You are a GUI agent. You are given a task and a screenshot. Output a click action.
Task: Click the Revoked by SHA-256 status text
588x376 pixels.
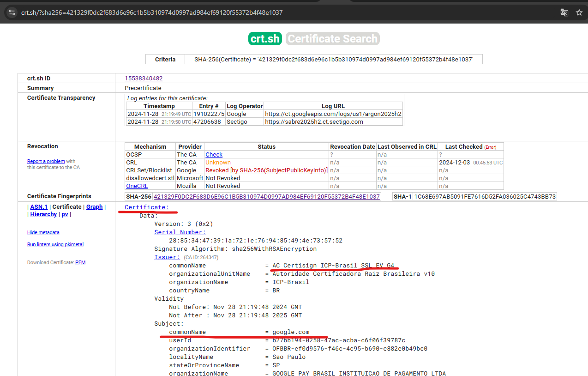point(266,170)
